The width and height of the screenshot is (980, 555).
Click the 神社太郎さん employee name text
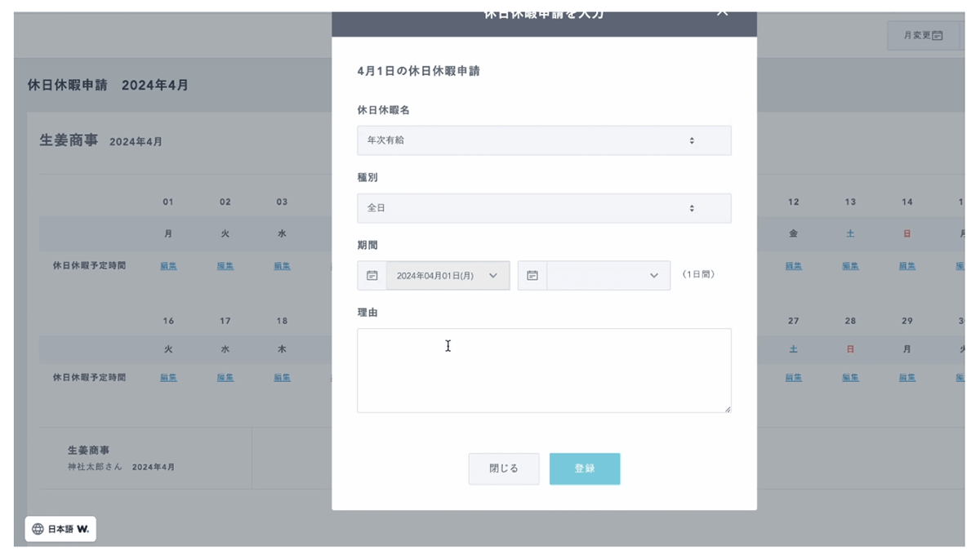pos(96,468)
